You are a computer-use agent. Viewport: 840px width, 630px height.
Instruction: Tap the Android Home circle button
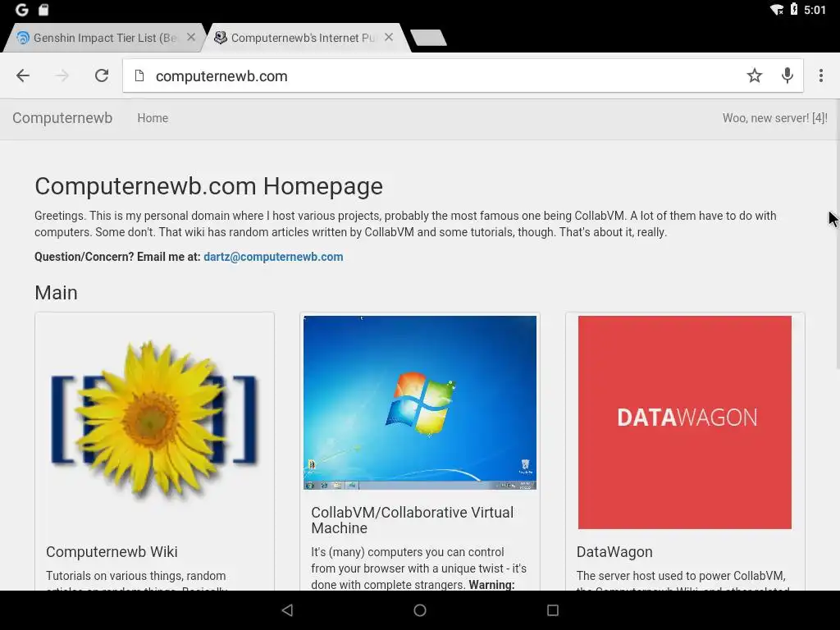[420, 610]
